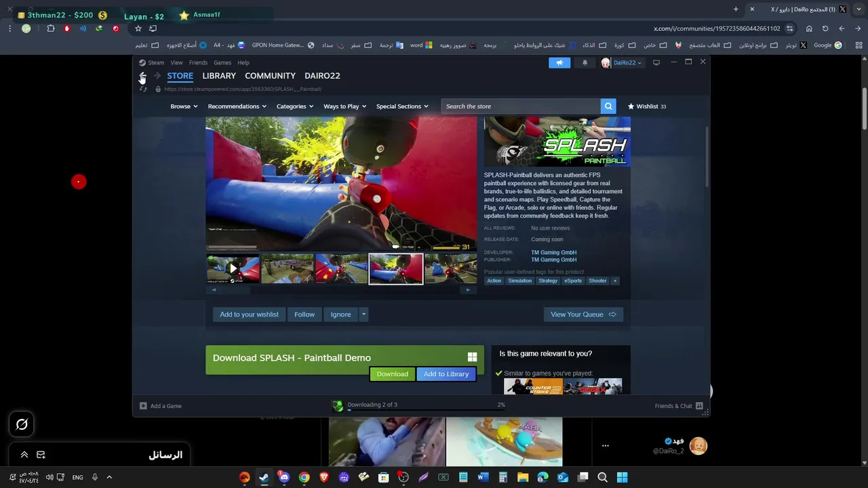
Task: Open the arrow dropdown beside Ignore
Action: click(363, 314)
